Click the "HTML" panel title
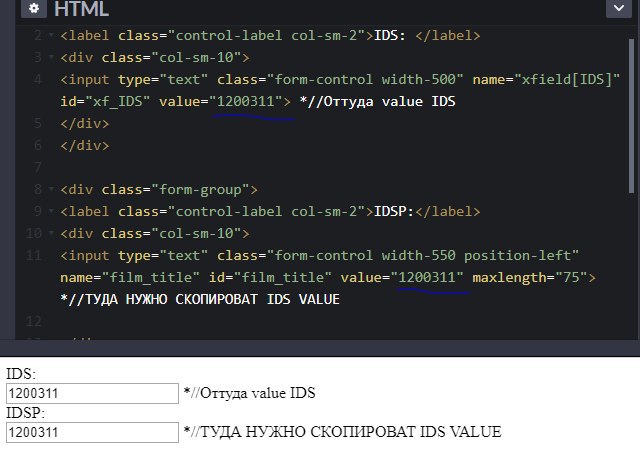 pyautogui.click(x=81, y=9)
